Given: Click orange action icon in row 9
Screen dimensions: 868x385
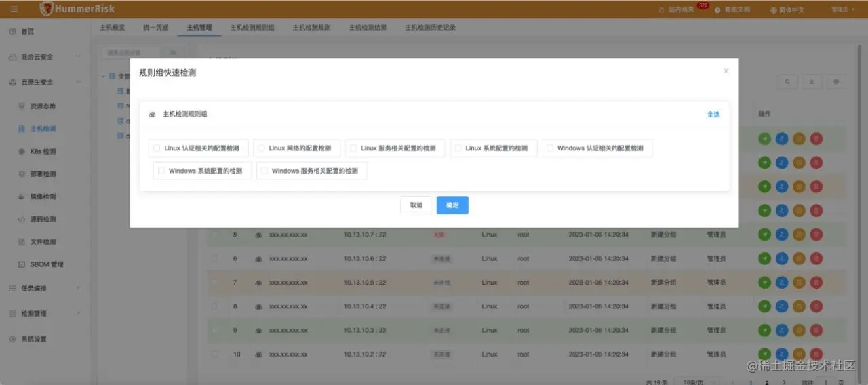Looking at the screenshot, I should (799, 330).
